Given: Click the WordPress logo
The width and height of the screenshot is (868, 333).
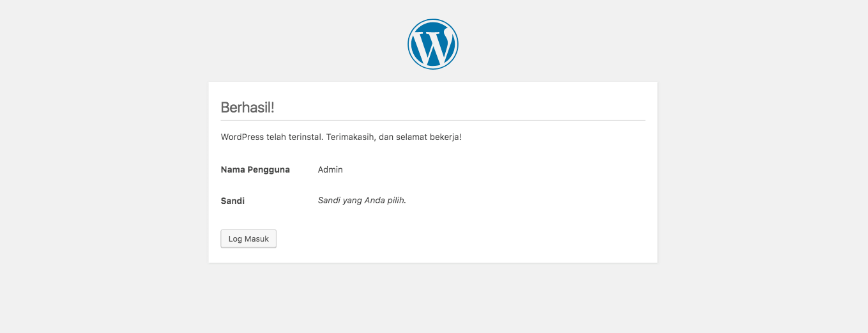Looking at the screenshot, I should click(433, 44).
